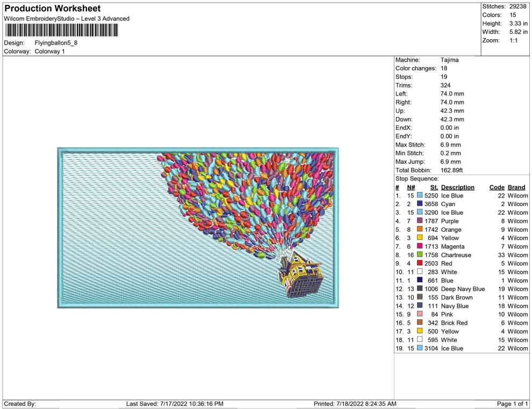Viewport: 532px width, 409px height.
Task: Click the Total Bobbin value 162.89ft
Action: tap(451, 170)
